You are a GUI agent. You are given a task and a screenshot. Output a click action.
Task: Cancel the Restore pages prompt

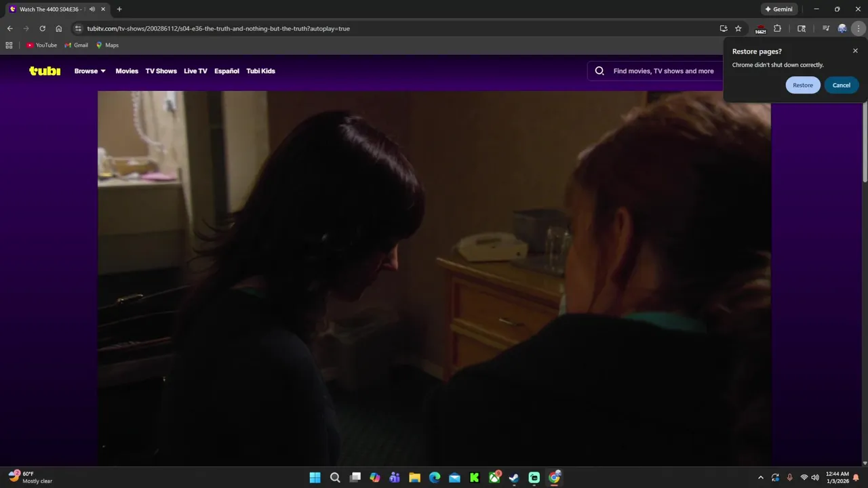click(842, 85)
